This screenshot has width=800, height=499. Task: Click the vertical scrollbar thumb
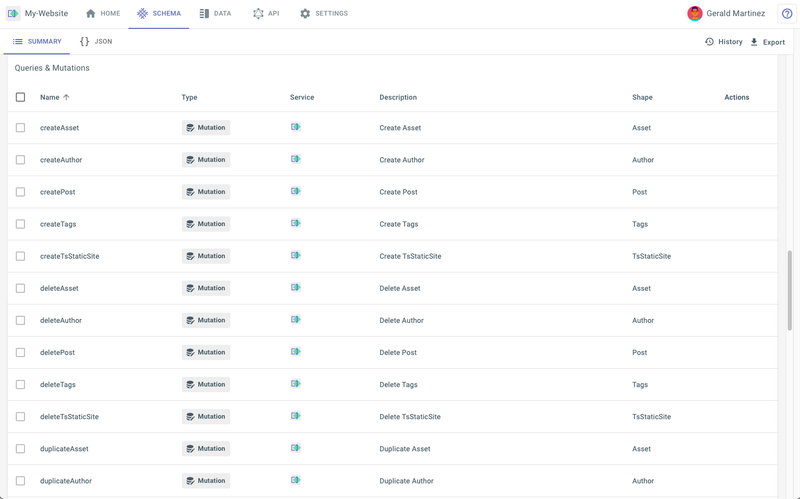pos(789,290)
